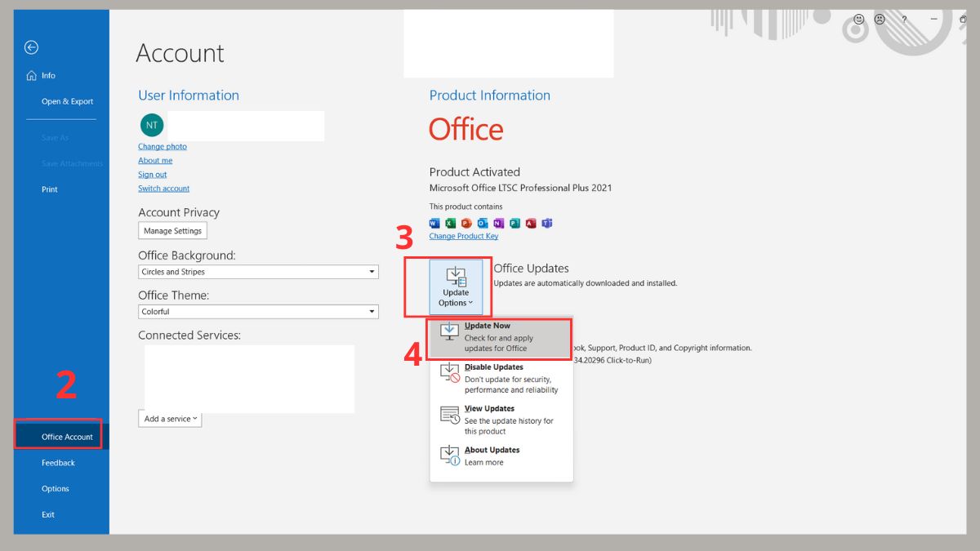Open Word from the product icons row
Viewport: 980px width, 551px height.
click(x=434, y=223)
